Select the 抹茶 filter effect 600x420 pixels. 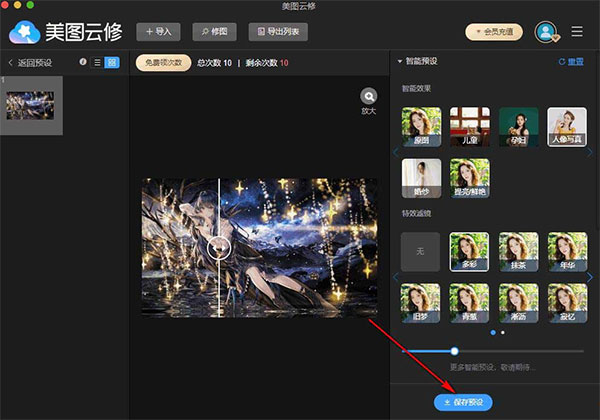coord(518,252)
